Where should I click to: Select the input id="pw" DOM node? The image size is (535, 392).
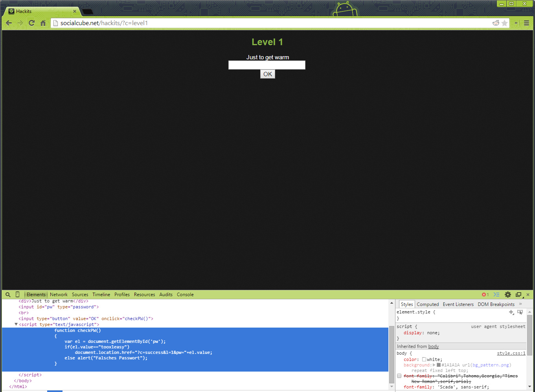59,307
